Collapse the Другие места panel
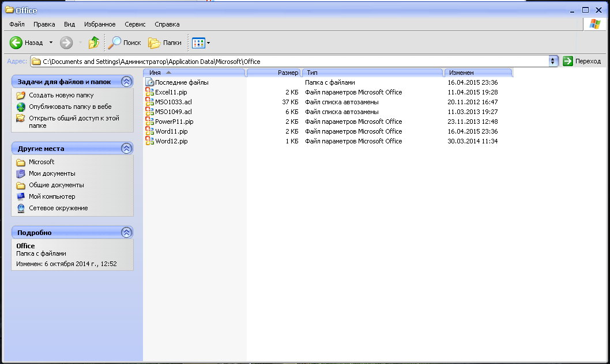610x364 pixels. click(x=126, y=149)
